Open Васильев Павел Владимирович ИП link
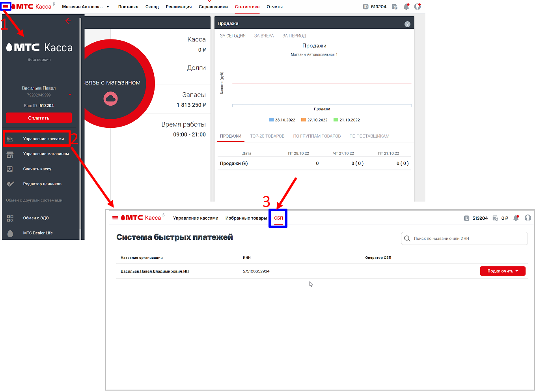This screenshot has height=392, width=537. pyautogui.click(x=155, y=271)
